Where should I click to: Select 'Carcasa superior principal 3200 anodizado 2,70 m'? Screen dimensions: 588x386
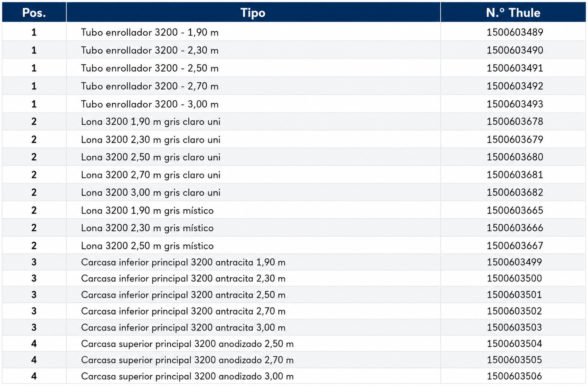click(x=187, y=360)
